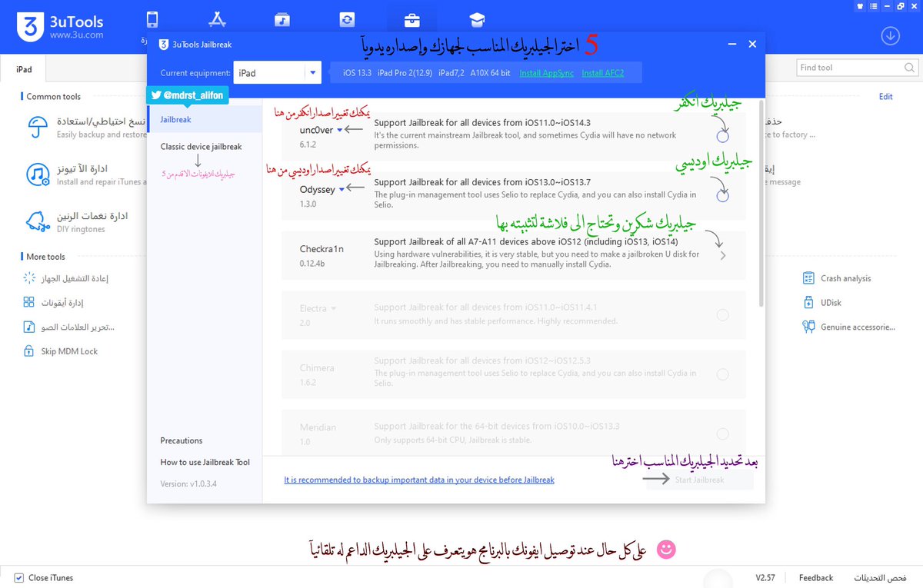Click the Crash analysis icon
Image resolution: width=923 pixels, height=588 pixels.
(808, 278)
